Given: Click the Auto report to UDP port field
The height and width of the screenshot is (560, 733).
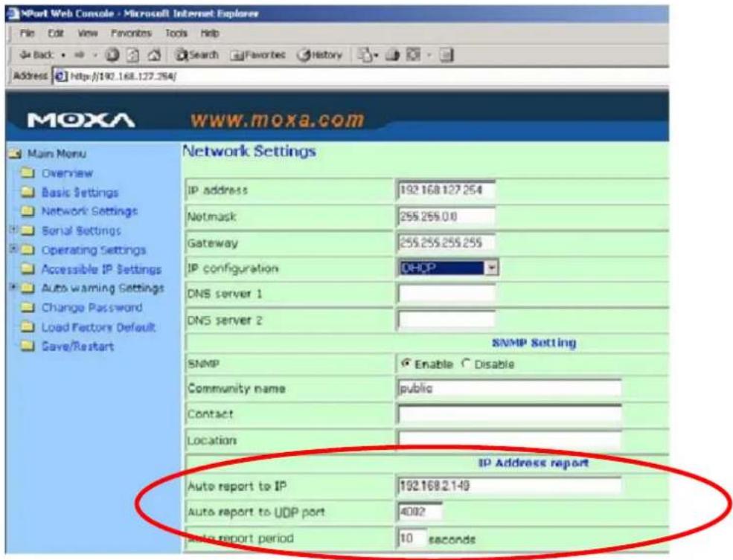Looking at the screenshot, I should point(420,512).
